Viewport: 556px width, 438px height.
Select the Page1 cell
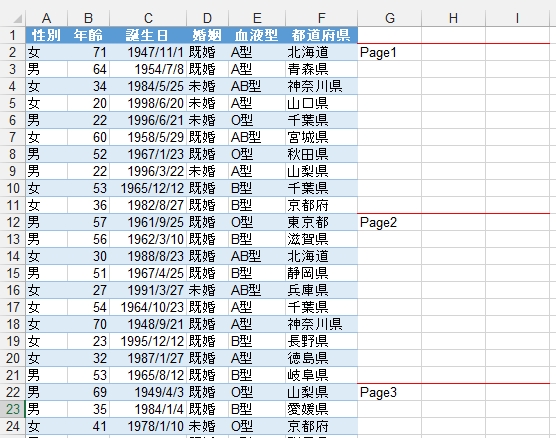coord(390,52)
